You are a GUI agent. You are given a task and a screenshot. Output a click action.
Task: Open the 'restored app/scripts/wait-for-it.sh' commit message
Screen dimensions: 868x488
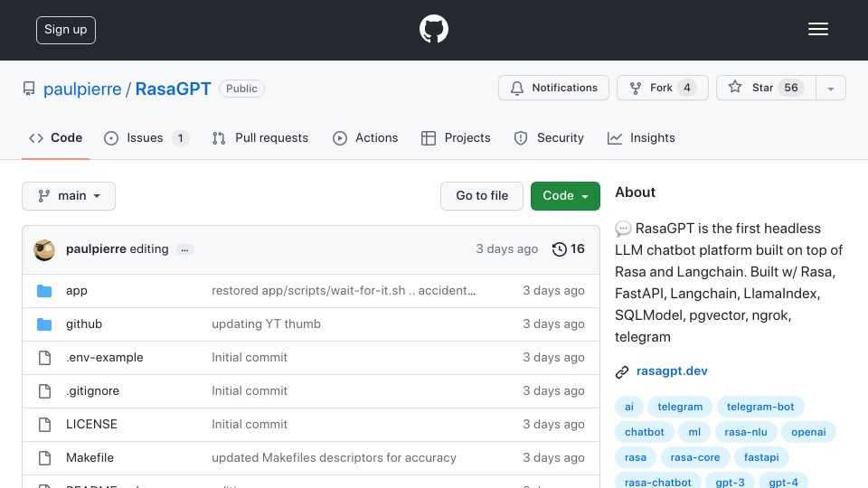pos(344,291)
